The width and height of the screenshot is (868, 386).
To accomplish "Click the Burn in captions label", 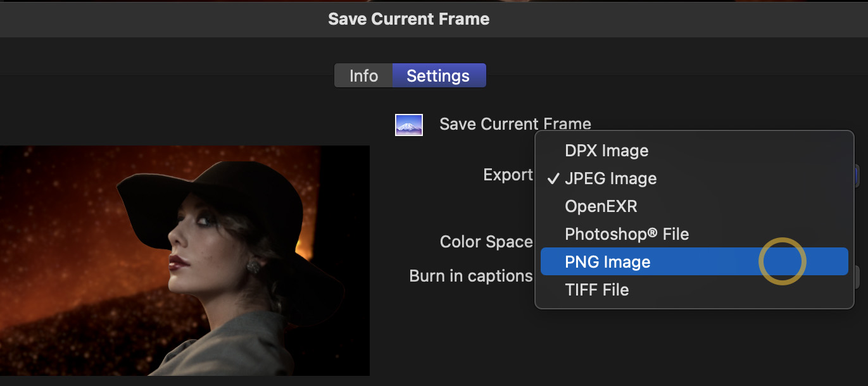I will 470,276.
